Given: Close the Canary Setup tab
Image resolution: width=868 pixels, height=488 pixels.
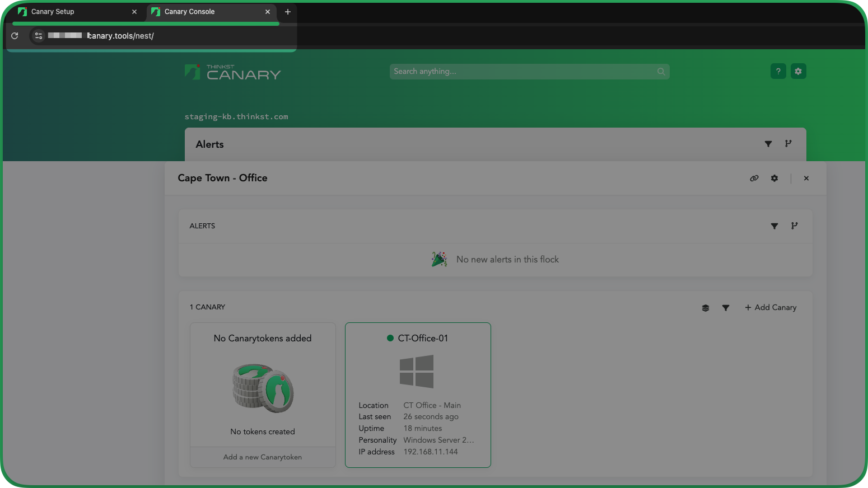Looking at the screenshot, I should (134, 12).
